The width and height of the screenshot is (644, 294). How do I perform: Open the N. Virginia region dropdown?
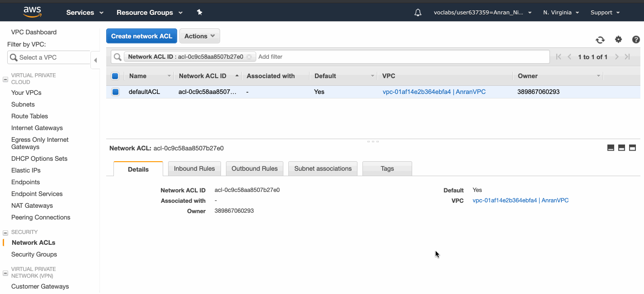point(560,12)
